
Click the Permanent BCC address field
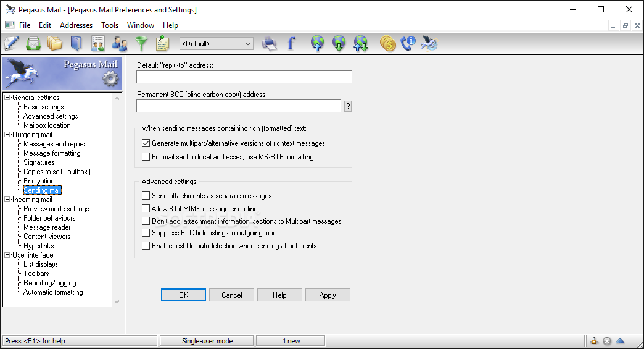pos(239,106)
